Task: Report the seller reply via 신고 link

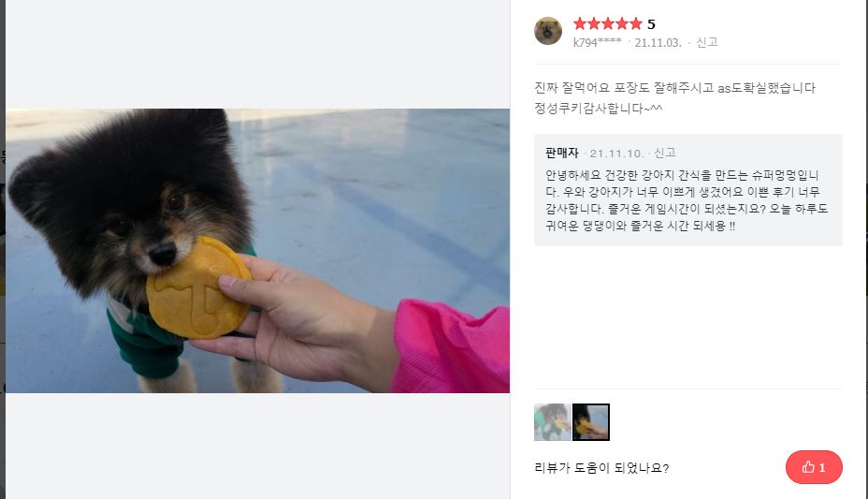Action: click(665, 153)
